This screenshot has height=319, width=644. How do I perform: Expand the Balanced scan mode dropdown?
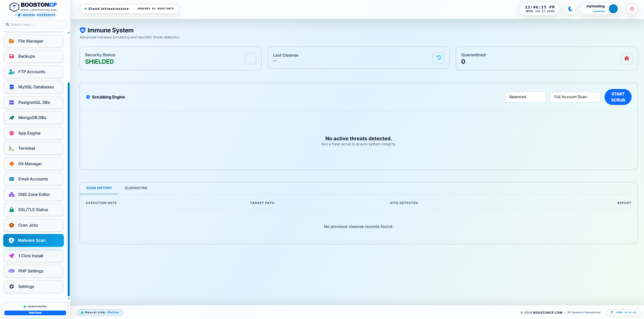click(x=525, y=97)
